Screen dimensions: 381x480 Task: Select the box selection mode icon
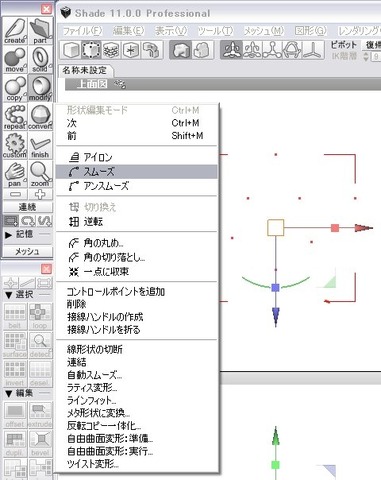[11, 221]
